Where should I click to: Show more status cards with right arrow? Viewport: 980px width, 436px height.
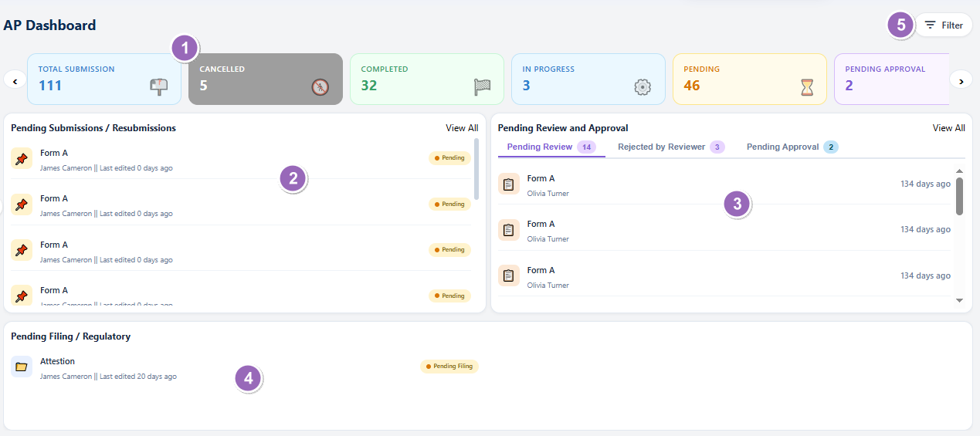coord(961,79)
